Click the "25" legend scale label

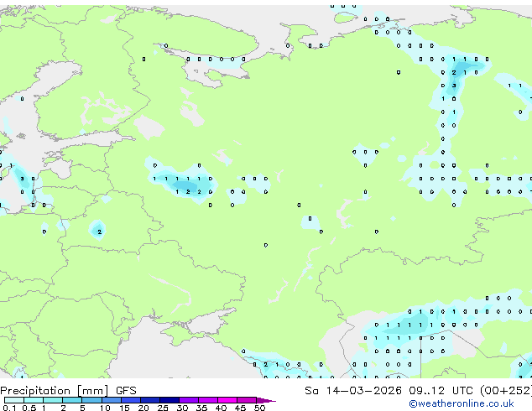[x=163, y=408]
